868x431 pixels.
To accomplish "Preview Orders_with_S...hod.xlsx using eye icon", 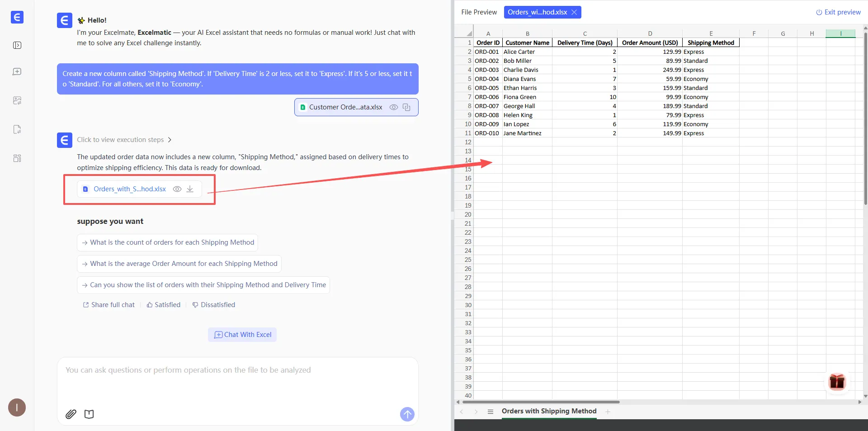I will tap(177, 189).
